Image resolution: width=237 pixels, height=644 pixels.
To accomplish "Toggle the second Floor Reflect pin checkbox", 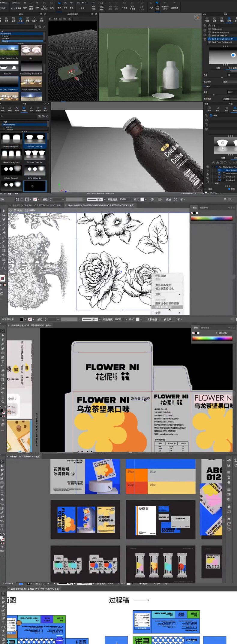I will click(x=219, y=174).
